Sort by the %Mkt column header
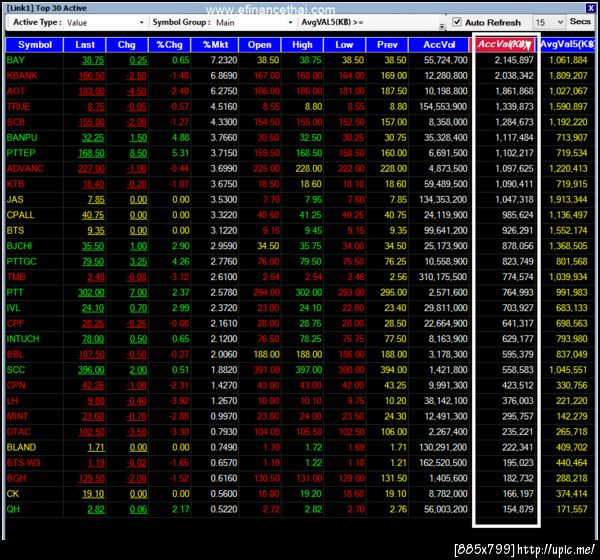 pos(215,45)
